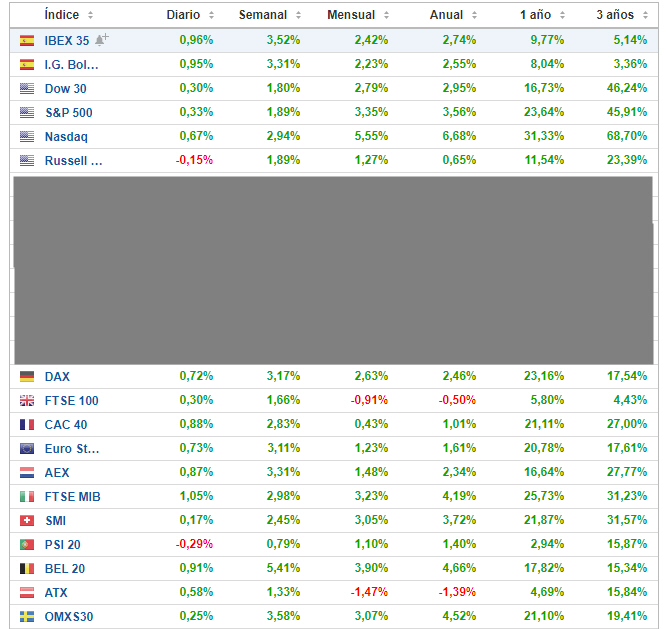667x629 pixels.
Task: Sort by Diario column header
Action: pos(189,15)
